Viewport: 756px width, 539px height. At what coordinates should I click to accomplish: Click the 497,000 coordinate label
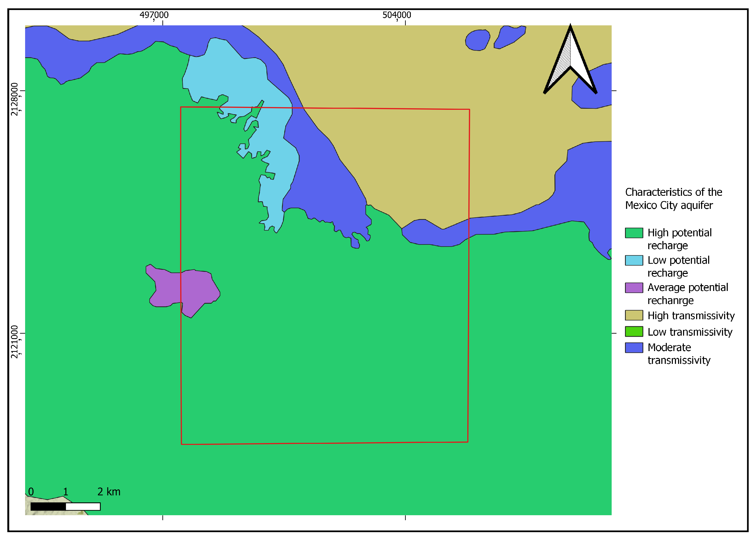154,15
